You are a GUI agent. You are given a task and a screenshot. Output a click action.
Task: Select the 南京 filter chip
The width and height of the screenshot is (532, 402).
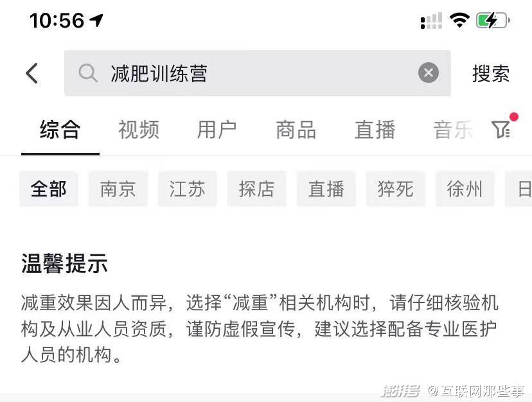pos(118,189)
